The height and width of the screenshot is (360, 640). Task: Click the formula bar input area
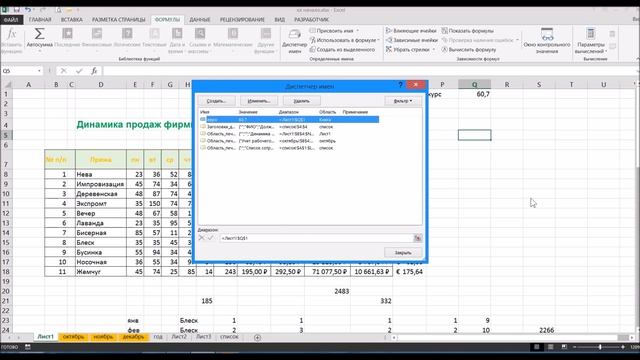pos(369,71)
